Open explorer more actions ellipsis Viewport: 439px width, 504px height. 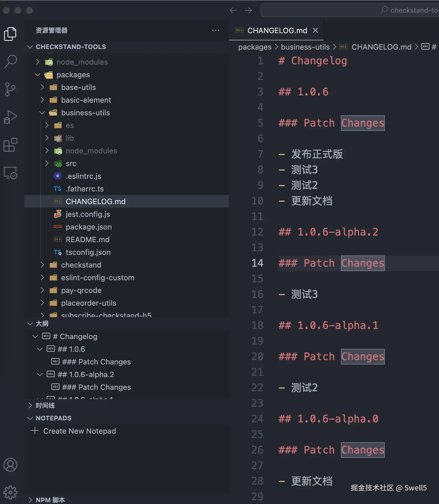click(216, 30)
